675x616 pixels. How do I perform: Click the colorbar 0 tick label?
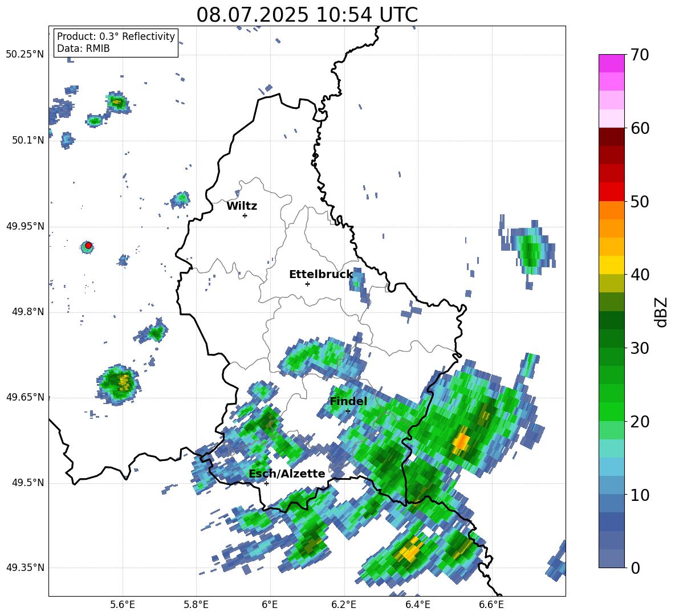click(635, 568)
